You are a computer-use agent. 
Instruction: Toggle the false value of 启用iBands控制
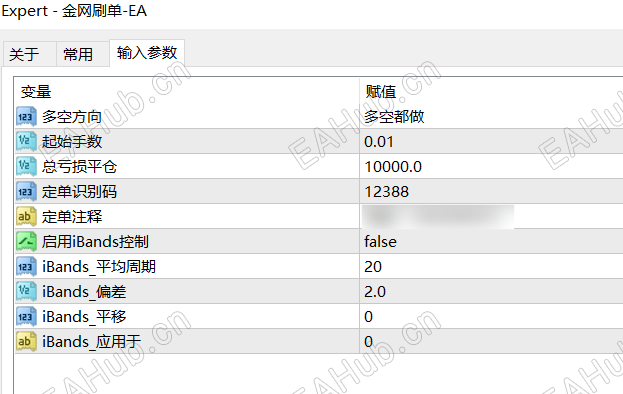click(491, 241)
